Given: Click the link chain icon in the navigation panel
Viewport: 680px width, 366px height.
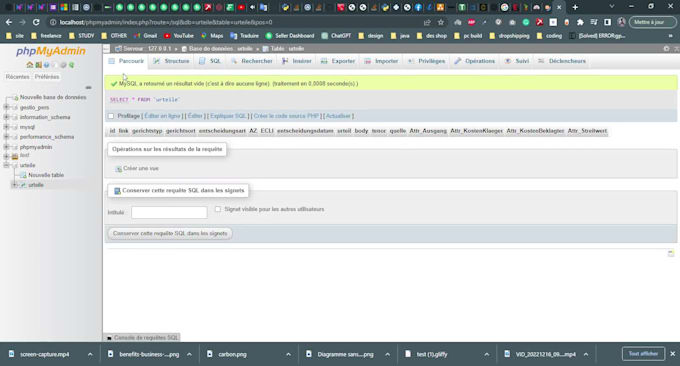Looking at the screenshot, I should pyautogui.click(x=88, y=88).
